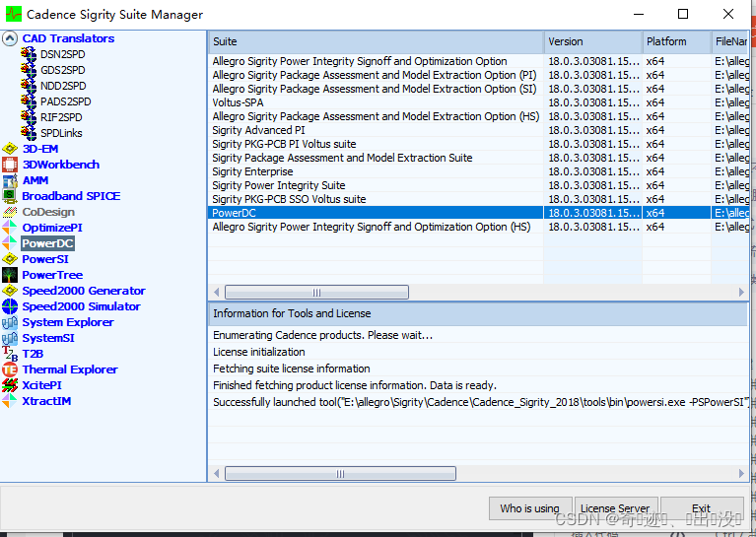Click the suite list horizontal scrollbar thumb
The height and width of the screenshot is (537, 756).
click(x=316, y=292)
